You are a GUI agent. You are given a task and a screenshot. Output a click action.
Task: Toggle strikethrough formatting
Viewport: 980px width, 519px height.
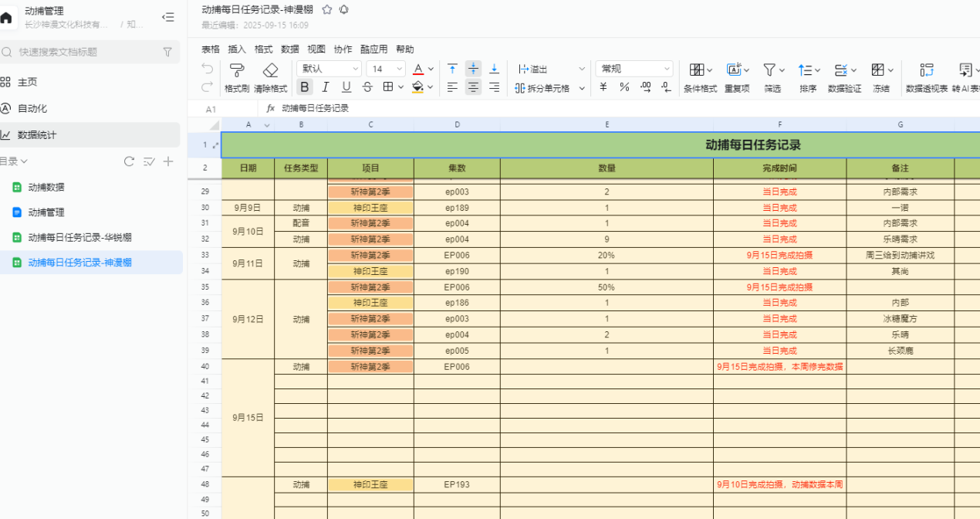[x=367, y=87]
